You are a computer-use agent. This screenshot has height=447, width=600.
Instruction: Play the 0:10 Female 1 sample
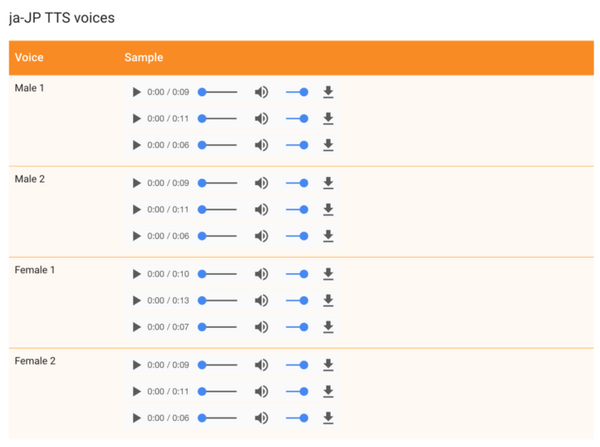point(137,274)
